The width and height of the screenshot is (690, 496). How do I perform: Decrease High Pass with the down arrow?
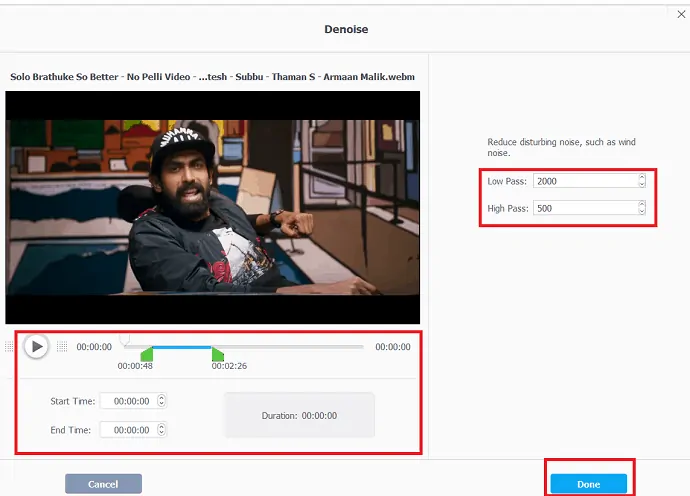click(x=642, y=211)
